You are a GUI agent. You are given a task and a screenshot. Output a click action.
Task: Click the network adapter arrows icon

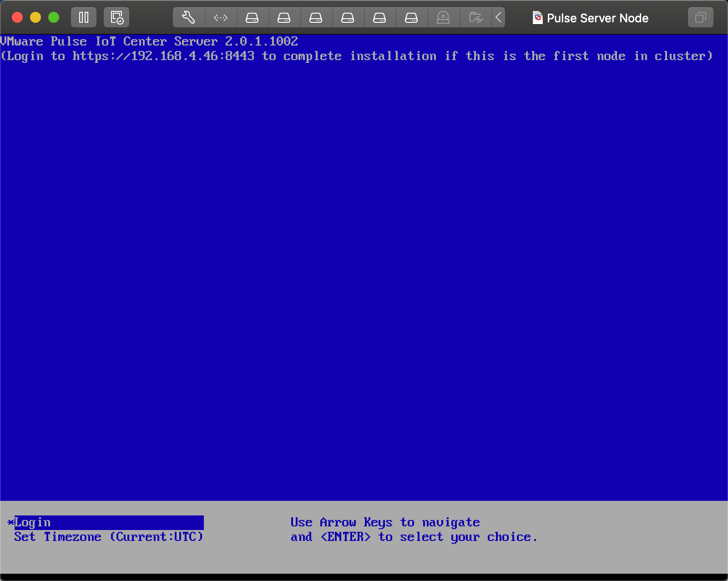(x=221, y=18)
